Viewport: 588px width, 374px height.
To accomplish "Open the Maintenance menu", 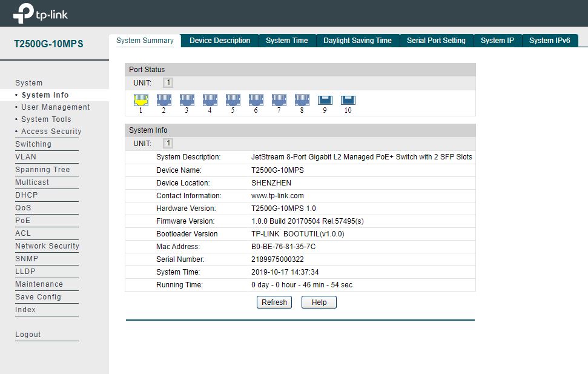I will pos(39,284).
